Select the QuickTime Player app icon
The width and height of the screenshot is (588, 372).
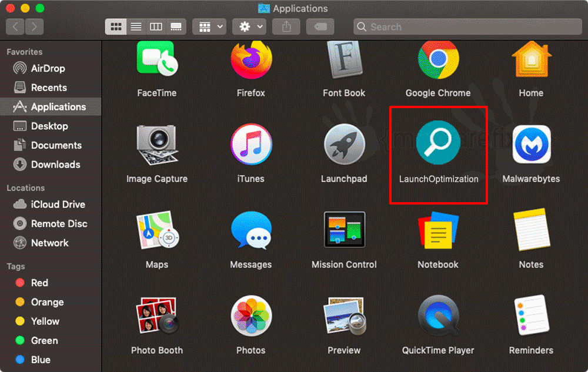pyautogui.click(x=438, y=316)
